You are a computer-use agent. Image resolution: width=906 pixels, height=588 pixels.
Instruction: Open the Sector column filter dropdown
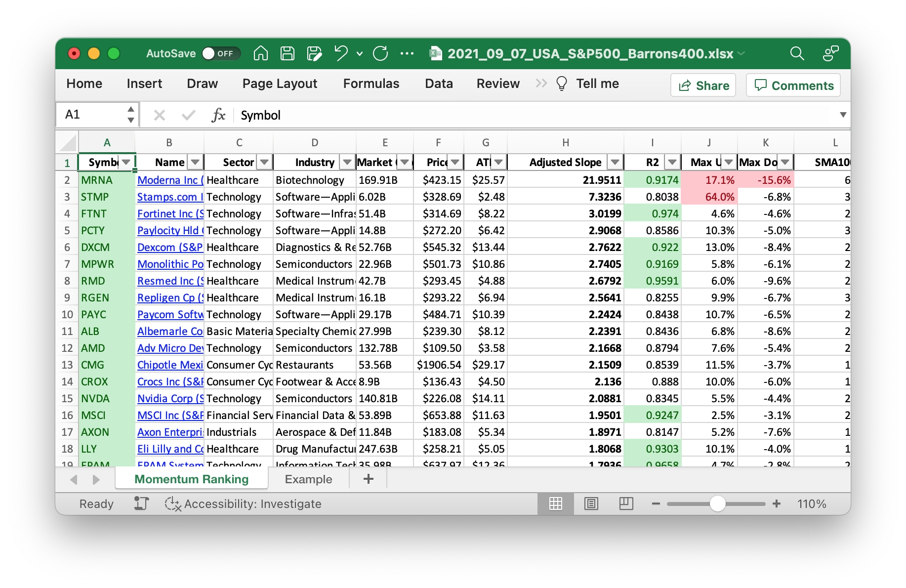click(265, 162)
